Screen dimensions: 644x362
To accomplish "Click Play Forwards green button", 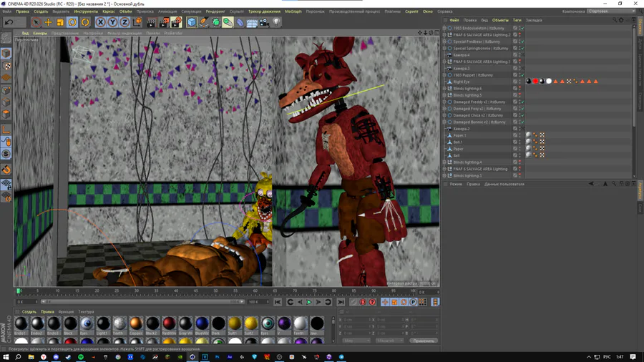I will (309, 302).
